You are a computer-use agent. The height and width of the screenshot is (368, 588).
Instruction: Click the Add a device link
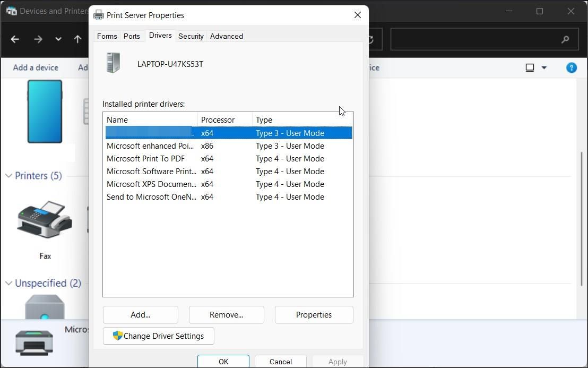(35, 67)
